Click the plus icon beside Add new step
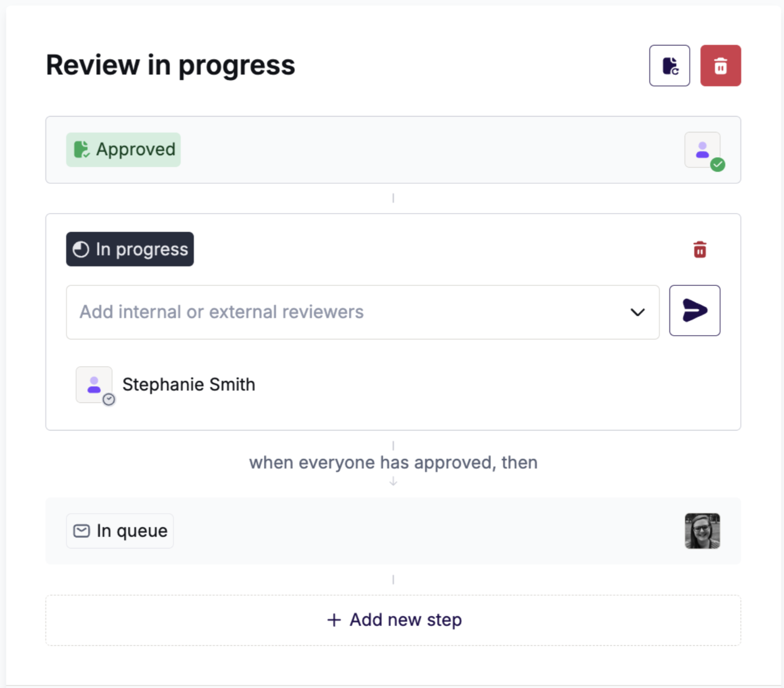The image size is (784, 688). click(x=334, y=620)
